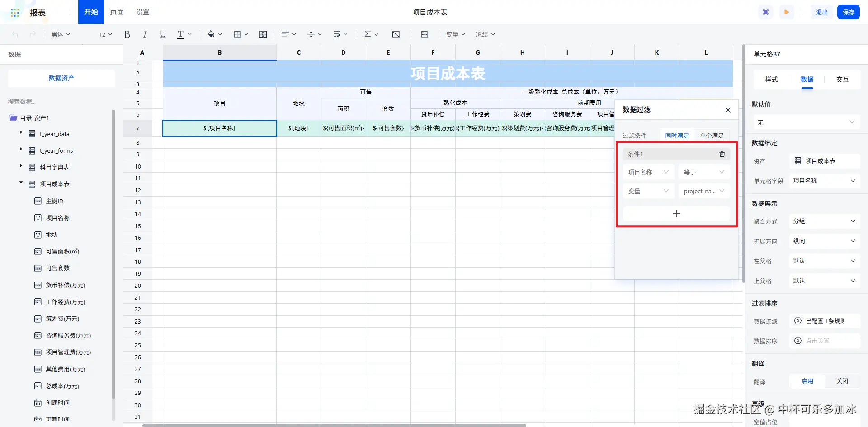
Task: Open the 默认值 无 dropdown
Action: click(806, 122)
